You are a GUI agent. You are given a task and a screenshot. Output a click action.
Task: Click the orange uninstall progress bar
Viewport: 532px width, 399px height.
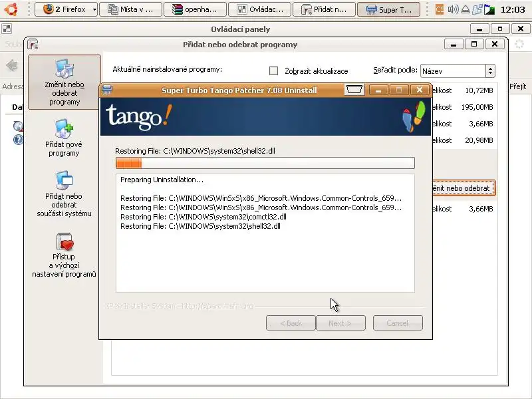click(x=265, y=163)
